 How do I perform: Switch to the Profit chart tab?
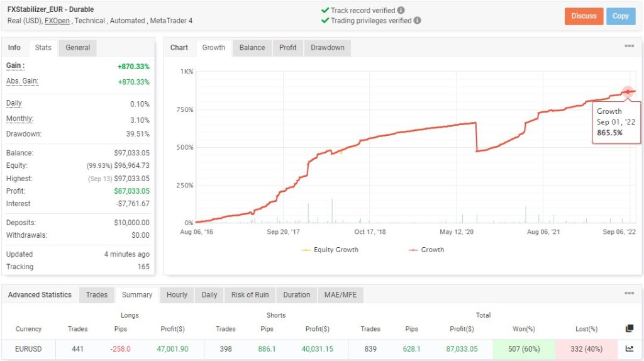tap(288, 48)
